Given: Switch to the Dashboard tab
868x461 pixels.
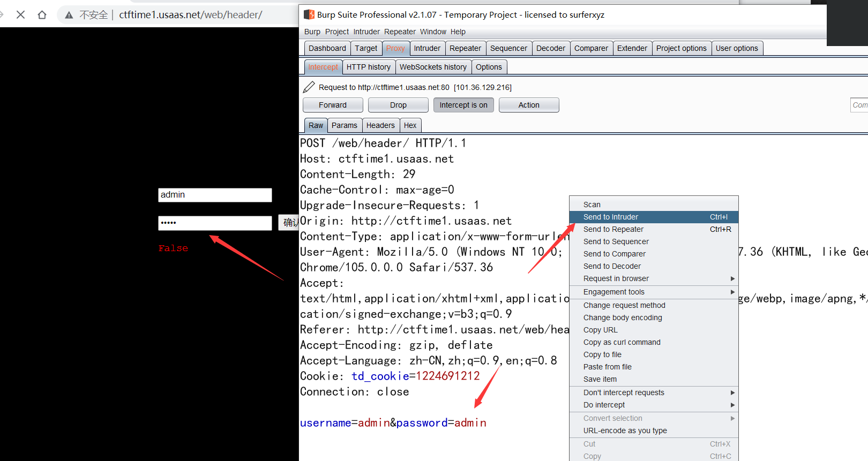Looking at the screenshot, I should point(327,48).
